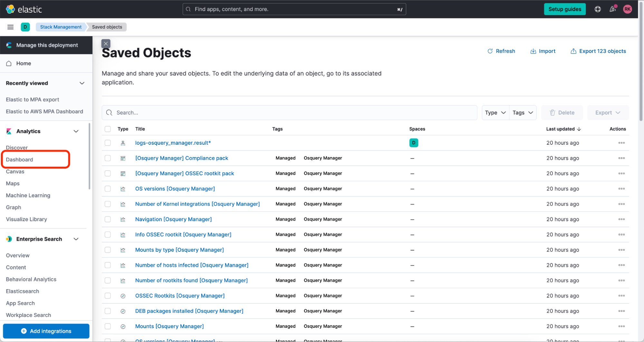Screen dimensions: 644x342
Task: Open actions menu for Number of hosts infected row
Action: (x=621, y=265)
